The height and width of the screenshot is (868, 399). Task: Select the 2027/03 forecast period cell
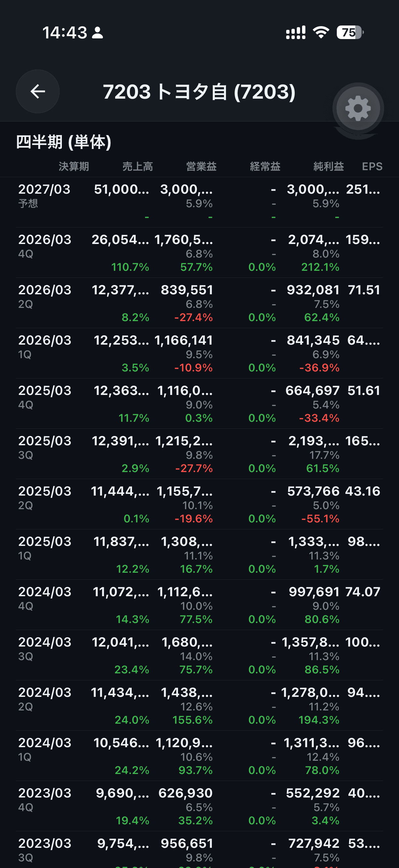(44, 189)
